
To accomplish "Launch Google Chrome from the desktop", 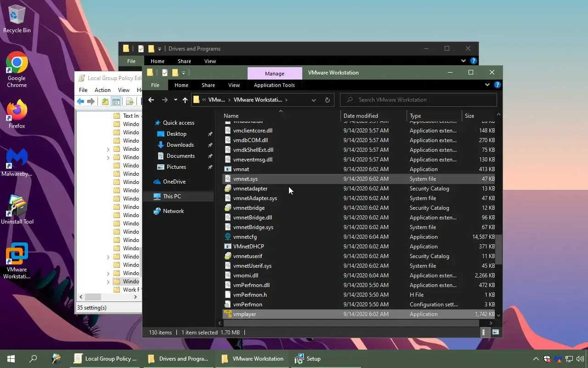I will (17, 69).
